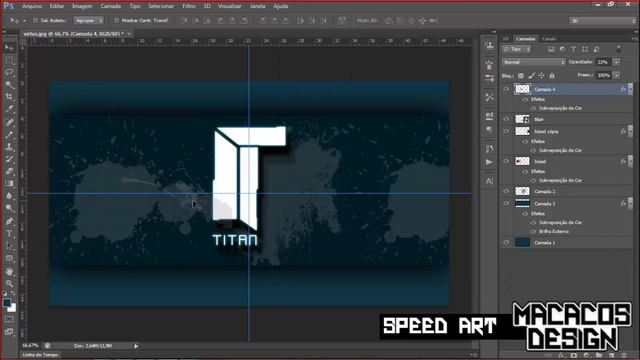Open the Arquivo menu

click(x=32, y=7)
